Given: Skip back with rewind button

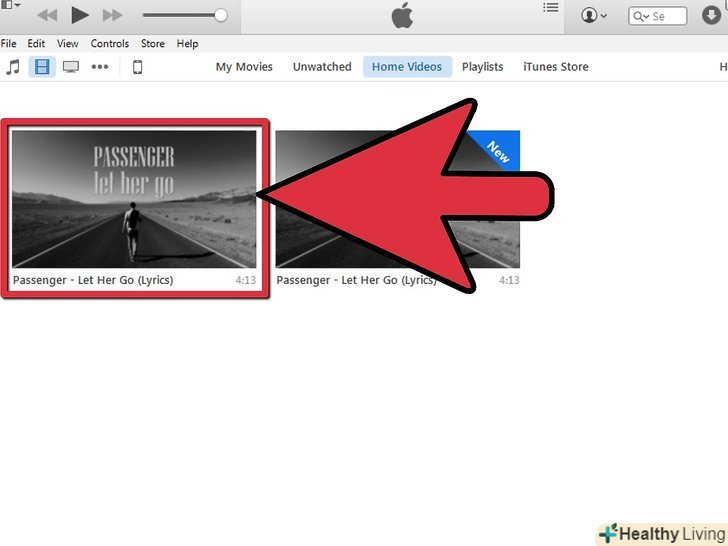Looking at the screenshot, I should click(x=47, y=16).
